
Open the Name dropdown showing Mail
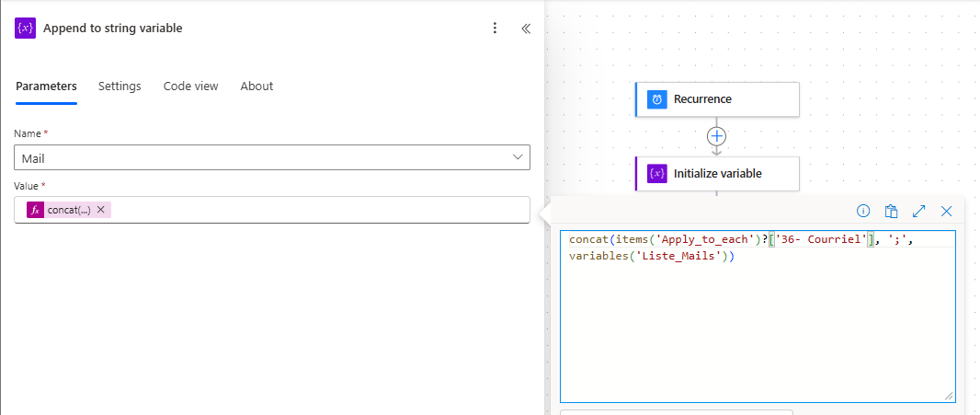click(272, 157)
